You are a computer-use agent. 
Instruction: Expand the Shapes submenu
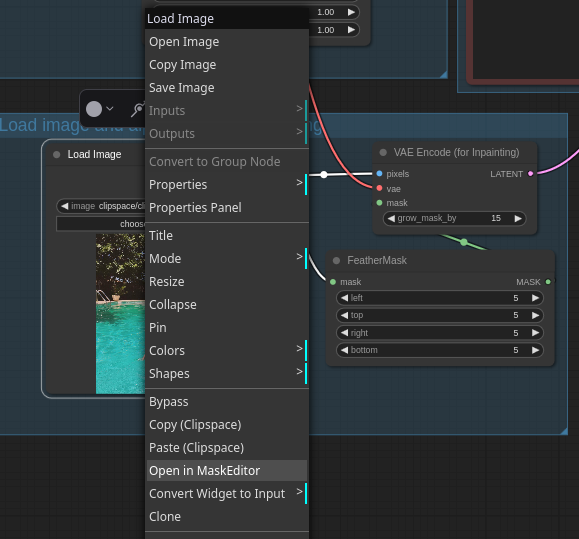pos(227,373)
